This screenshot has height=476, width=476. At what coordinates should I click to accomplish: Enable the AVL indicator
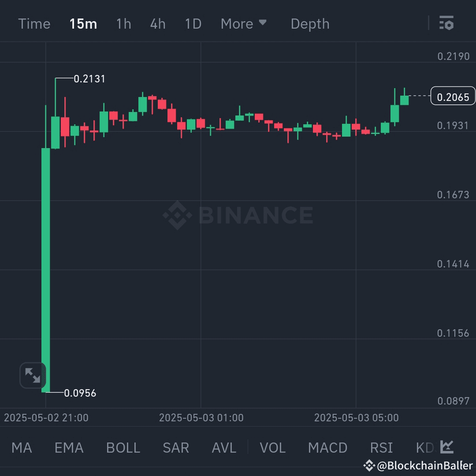click(x=224, y=448)
